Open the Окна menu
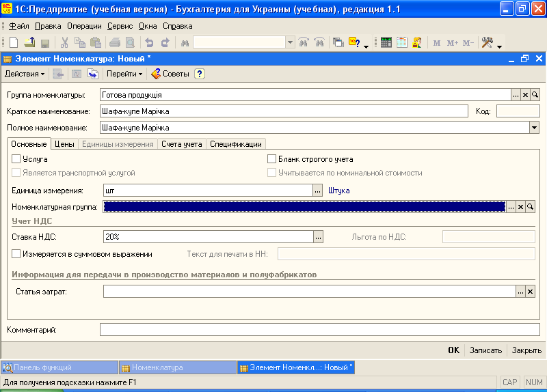 (148, 26)
